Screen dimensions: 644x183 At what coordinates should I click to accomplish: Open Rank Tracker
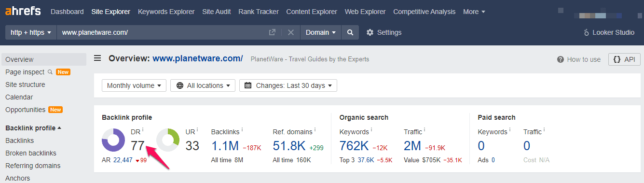click(259, 12)
